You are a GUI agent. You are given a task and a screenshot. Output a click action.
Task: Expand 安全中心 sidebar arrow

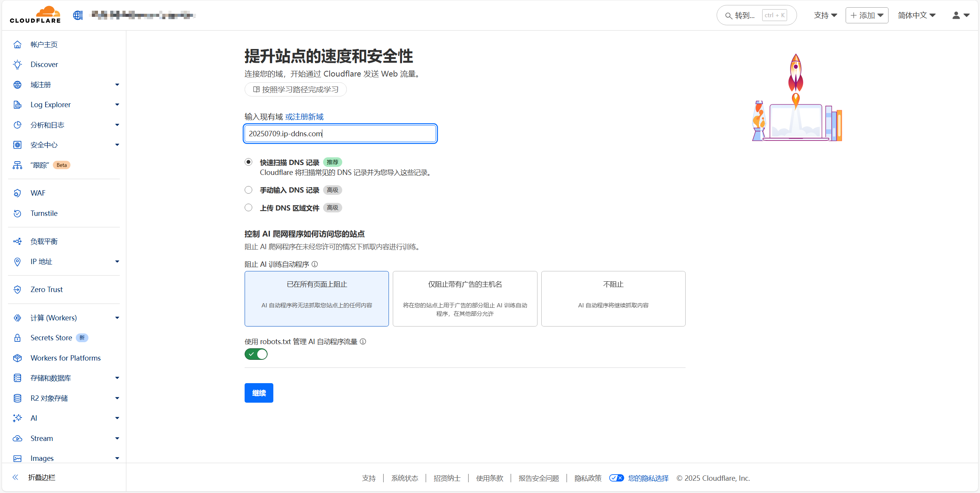[x=117, y=145]
